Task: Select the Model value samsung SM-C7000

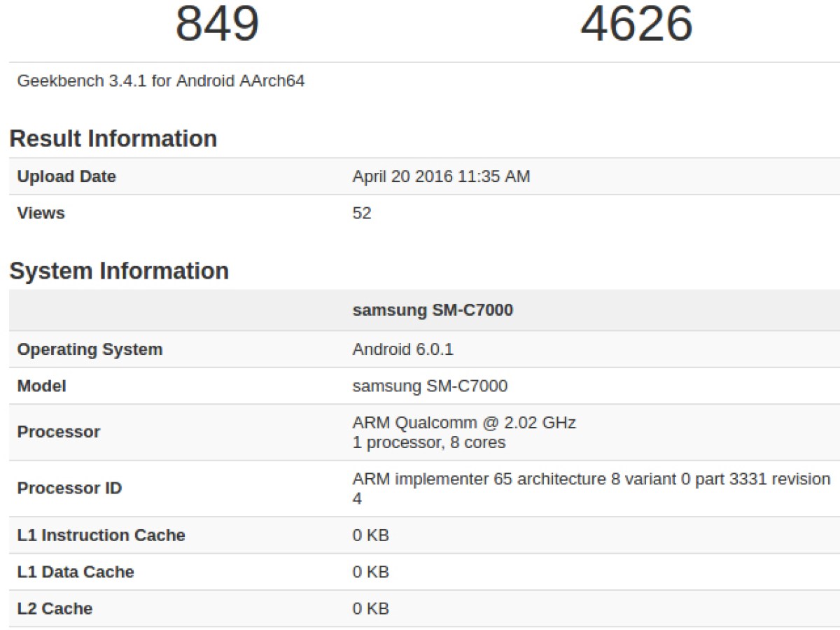Action: 430,386
